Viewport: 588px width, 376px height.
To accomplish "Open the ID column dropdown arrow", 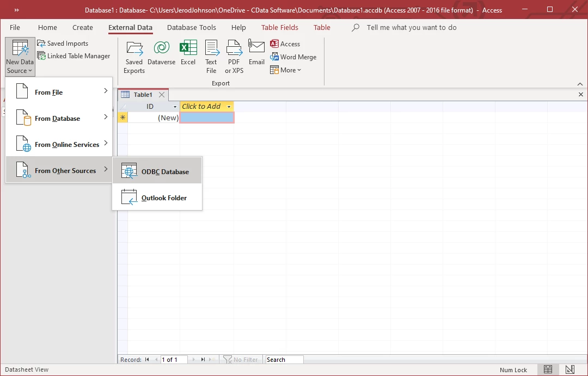I will [175, 107].
